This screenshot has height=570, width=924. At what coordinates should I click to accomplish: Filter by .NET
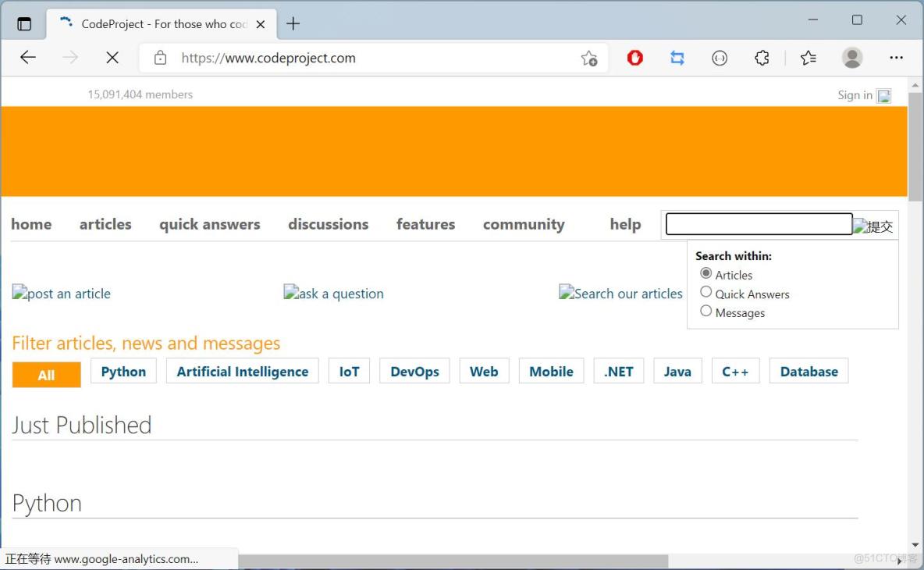pyautogui.click(x=618, y=371)
